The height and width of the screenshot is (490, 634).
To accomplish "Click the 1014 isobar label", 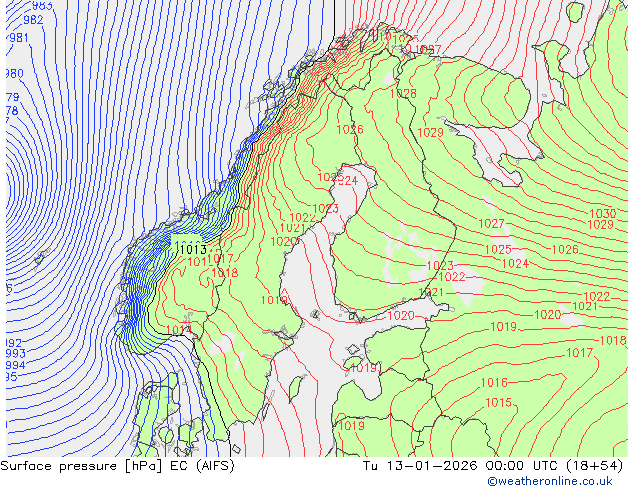I will [178, 330].
